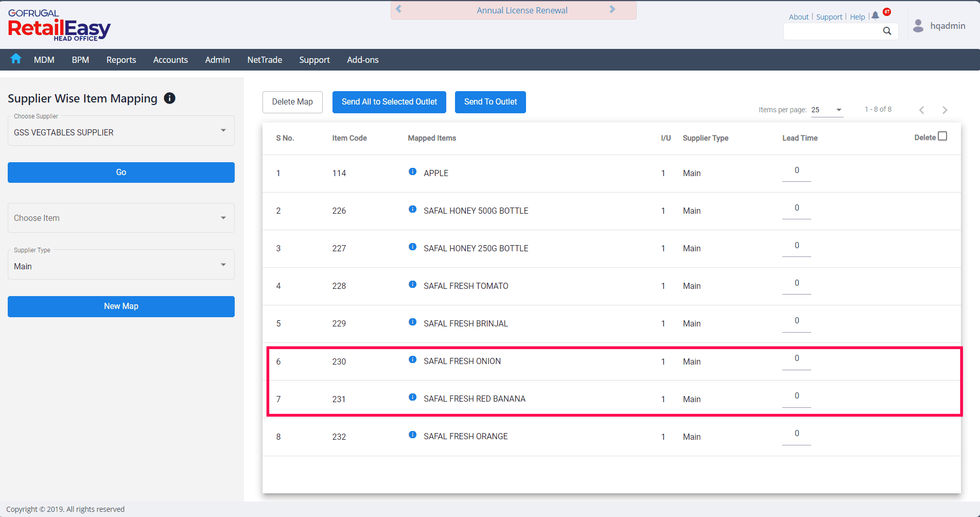980x517 pixels.
Task: Tick the Delete header checkbox
Action: (942, 136)
